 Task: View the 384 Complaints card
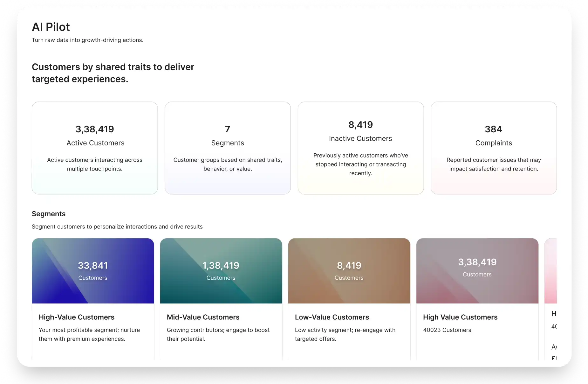493,148
